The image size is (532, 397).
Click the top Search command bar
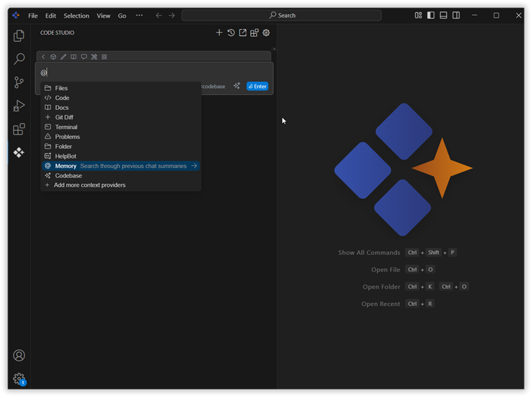[282, 16]
